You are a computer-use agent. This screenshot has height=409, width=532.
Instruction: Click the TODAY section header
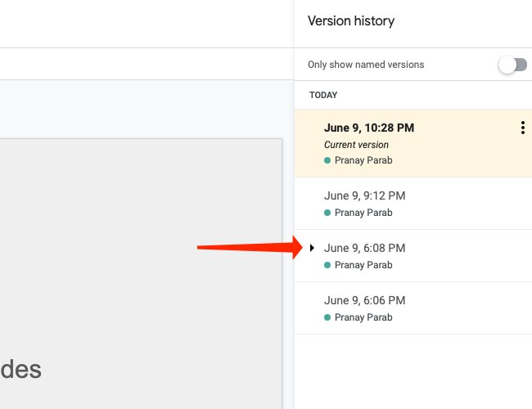click(x=323, y=95)
